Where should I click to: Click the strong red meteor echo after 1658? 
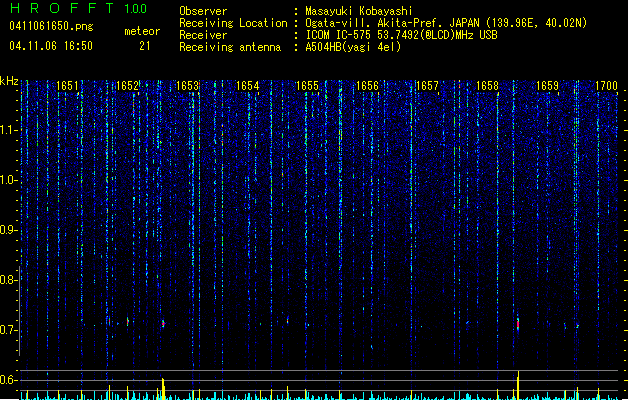point(518,323)
